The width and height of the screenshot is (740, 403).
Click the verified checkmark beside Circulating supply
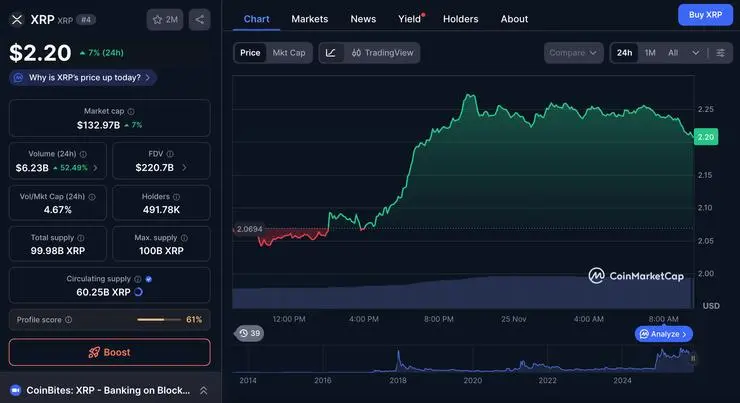149,279
